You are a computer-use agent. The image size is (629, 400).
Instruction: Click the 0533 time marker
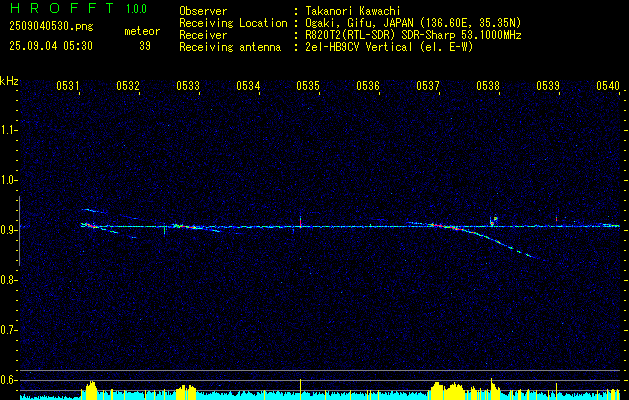pos(188,85)
